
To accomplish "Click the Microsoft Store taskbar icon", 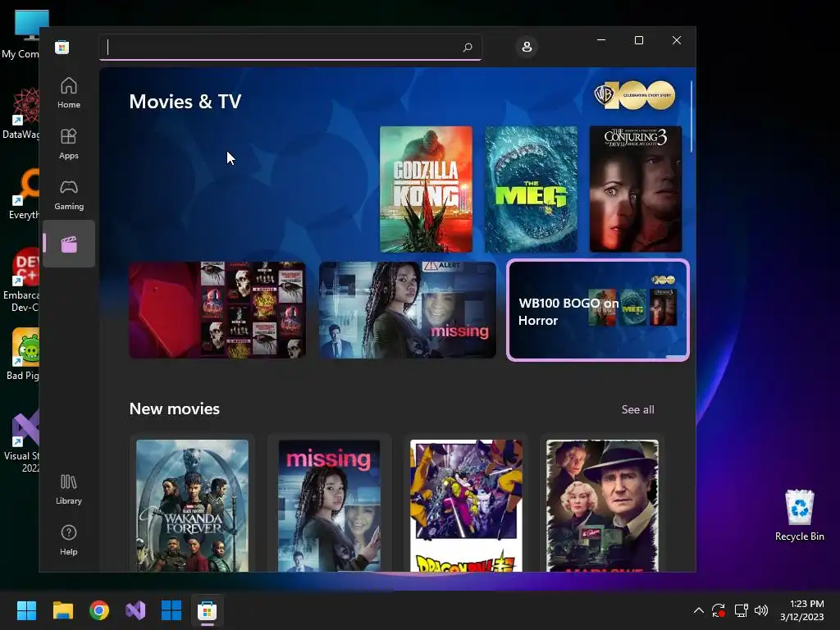I will pyautogui.click(x=208, y=610).
